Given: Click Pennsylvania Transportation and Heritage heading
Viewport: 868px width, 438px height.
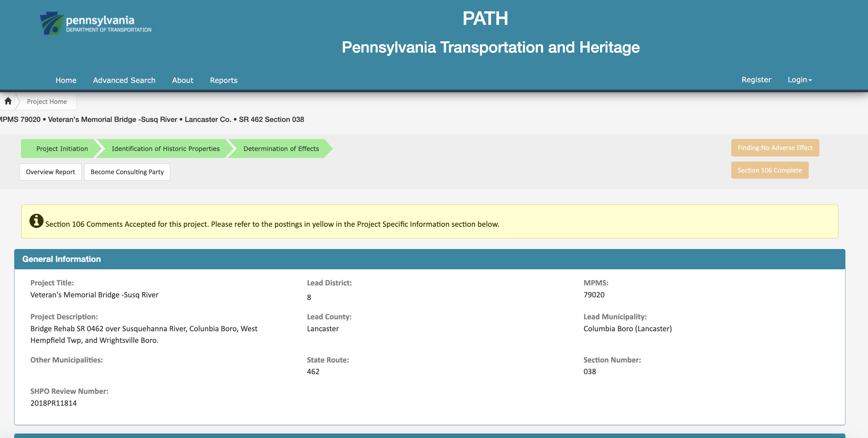Looking at the screenshot, I should pos(491,47).
